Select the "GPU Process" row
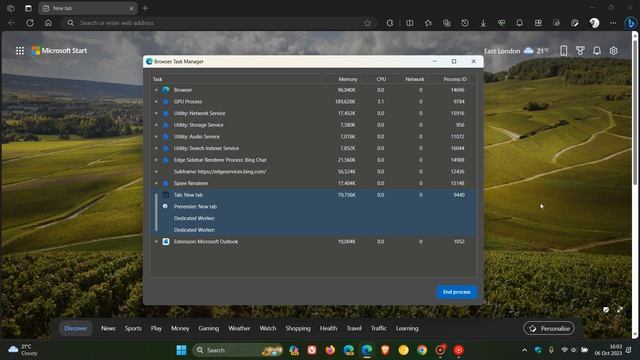Image resolution: width=640 pixels, height=360 pixels. tap(313, 102)
